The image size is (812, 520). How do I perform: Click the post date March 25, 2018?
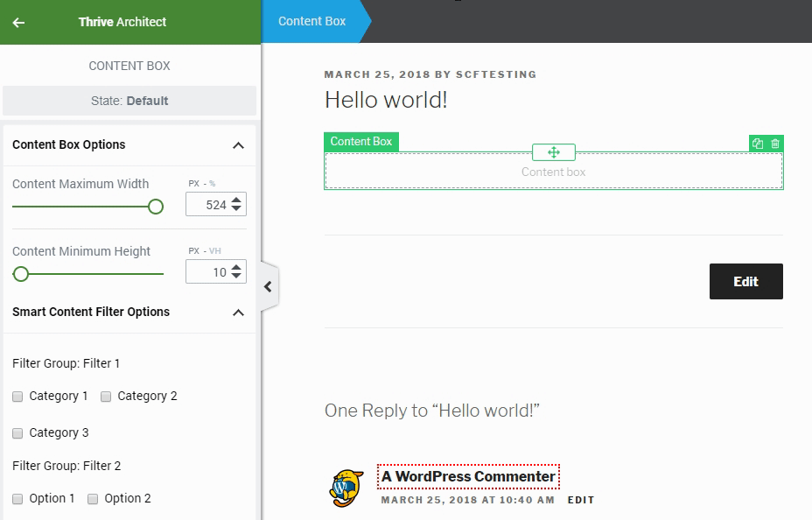[x=377, y=74]
